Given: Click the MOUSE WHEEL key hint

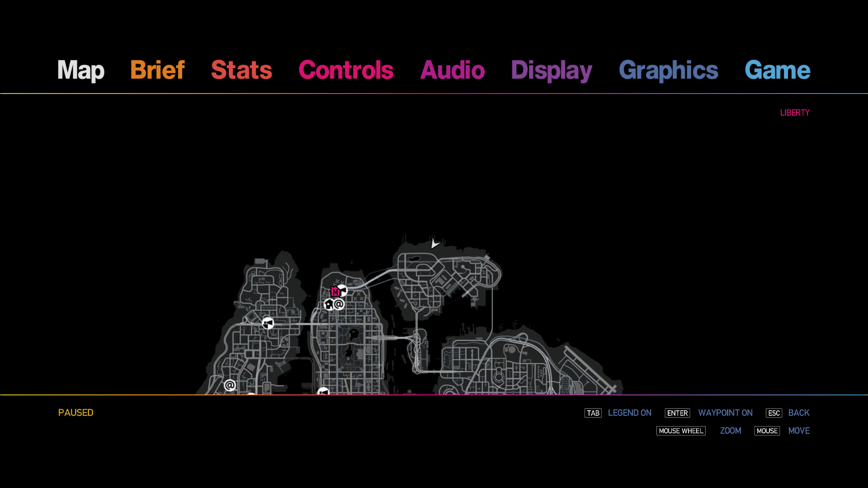Looking at the screenshot, I should (x=681, y=431).
